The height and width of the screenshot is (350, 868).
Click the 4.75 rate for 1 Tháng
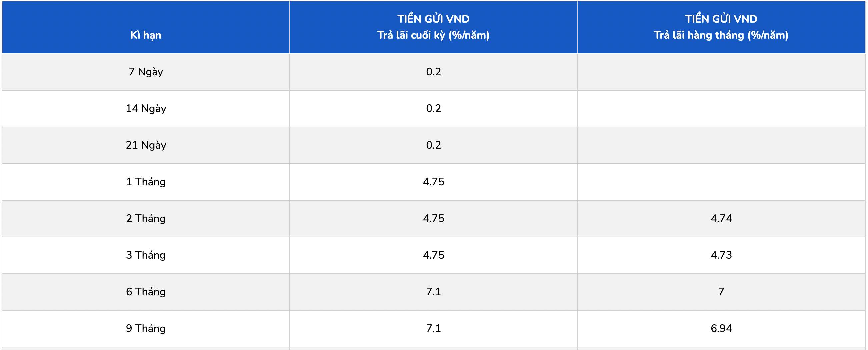433,182
